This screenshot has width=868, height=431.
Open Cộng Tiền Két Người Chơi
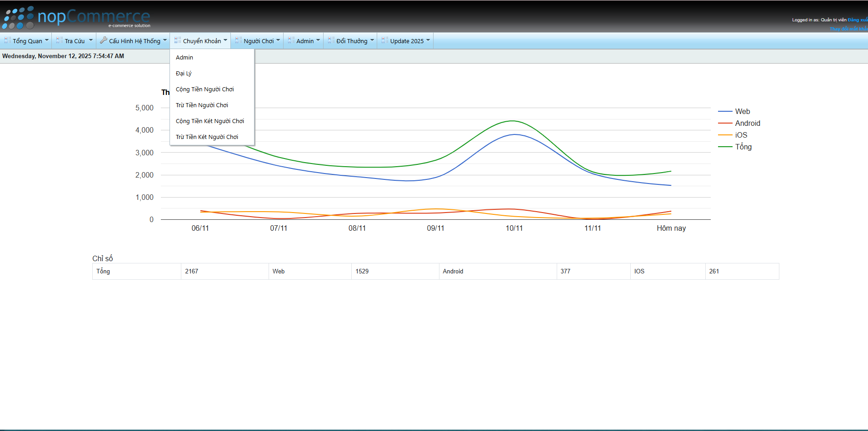point(210,121)
